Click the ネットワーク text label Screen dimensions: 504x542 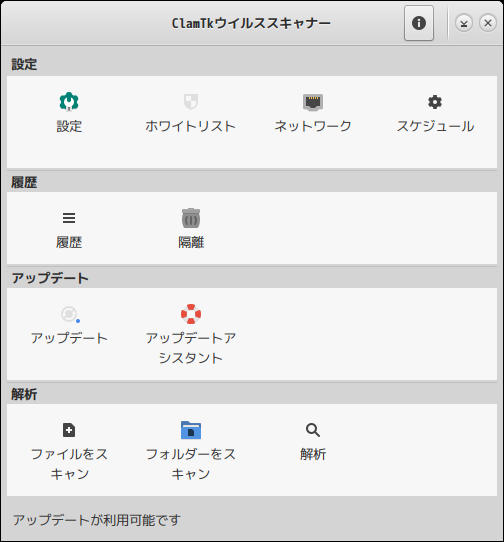(313, 126)
